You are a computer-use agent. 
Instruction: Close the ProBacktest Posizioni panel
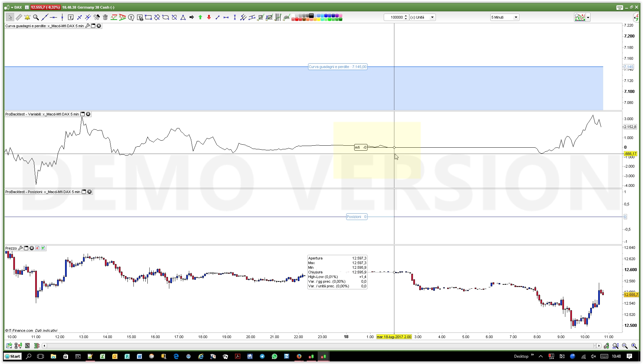[x=90, y=192]
